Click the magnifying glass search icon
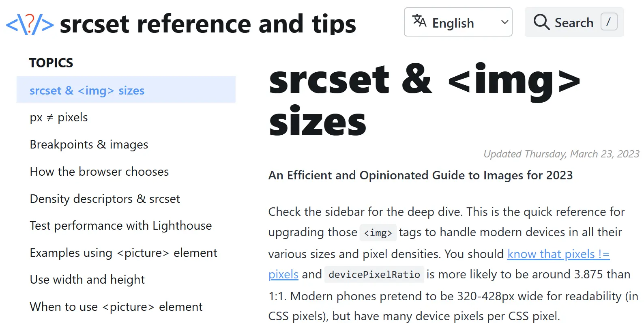Image resolution: width=644 pixels, height=323 pixels. click(x=541, y=22)
